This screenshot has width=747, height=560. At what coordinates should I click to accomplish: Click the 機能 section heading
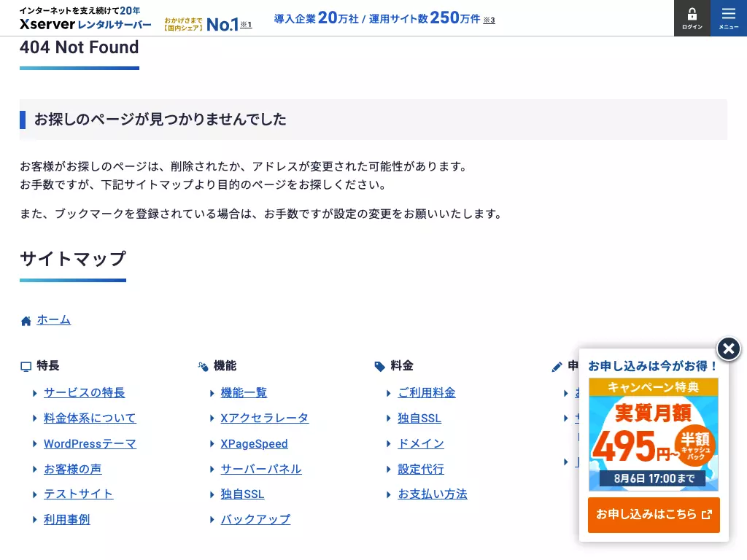(225, 366)
